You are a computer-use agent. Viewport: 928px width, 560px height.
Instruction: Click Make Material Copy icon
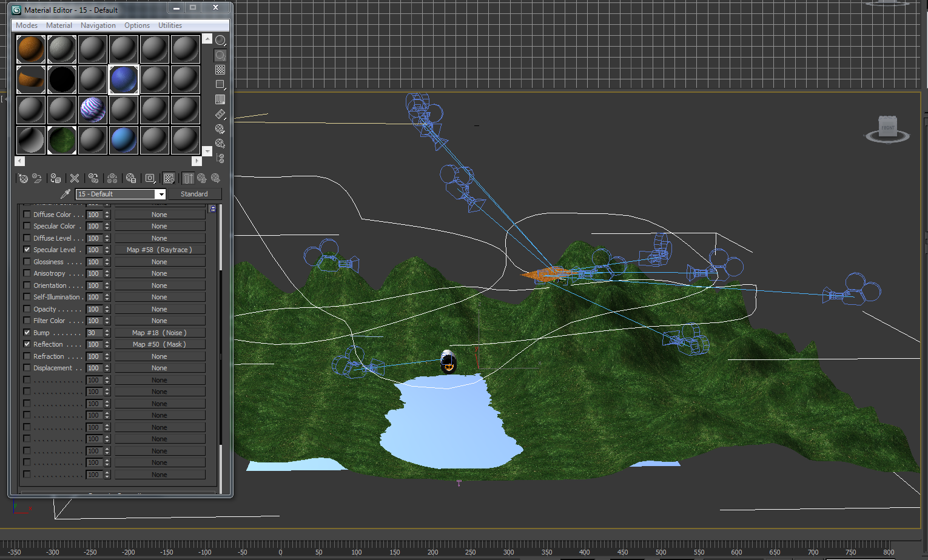point(93,178)
